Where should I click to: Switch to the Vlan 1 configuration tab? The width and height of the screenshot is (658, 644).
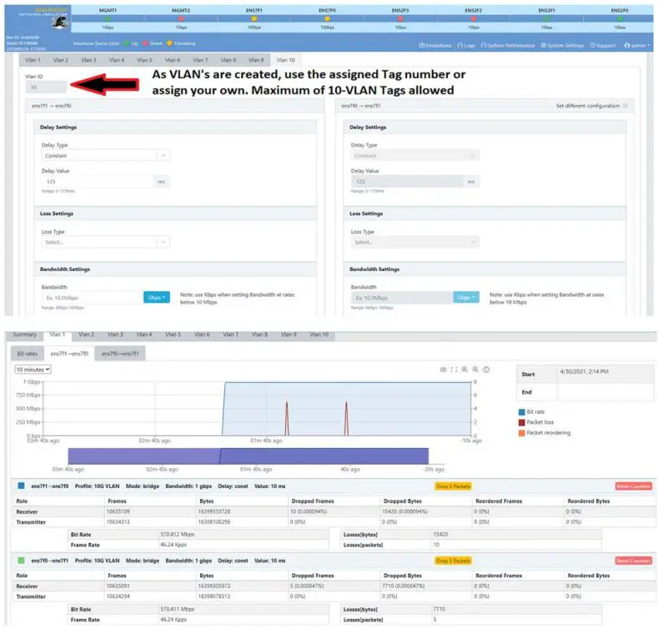(33, 60)
